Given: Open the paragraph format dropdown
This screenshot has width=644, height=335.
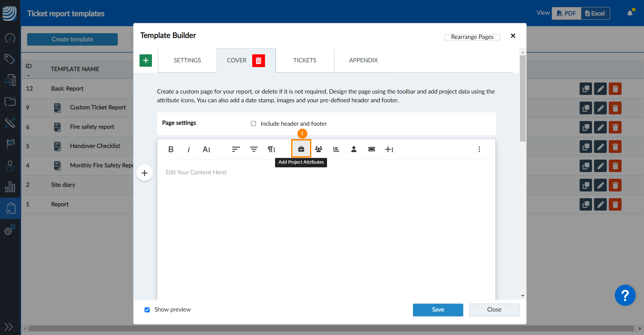Looking at the screenshot, I should click(271, 149).
